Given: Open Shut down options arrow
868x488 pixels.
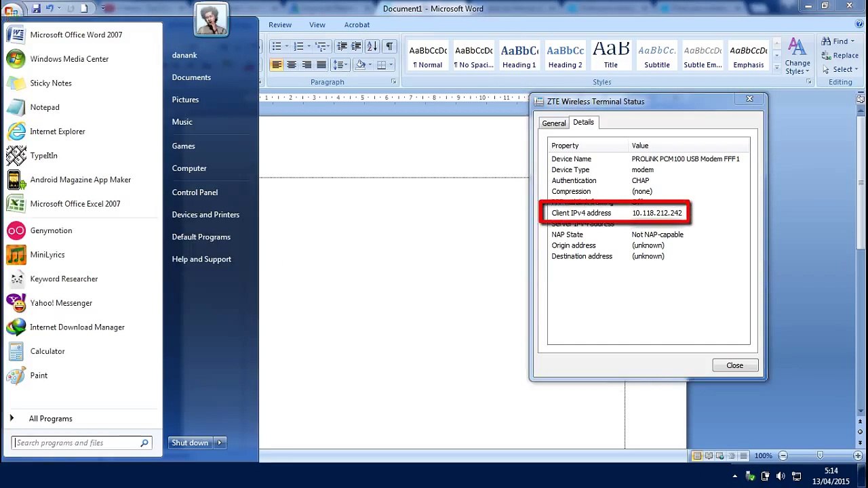Looking at the screenshot, I should click(x=220, y=443).
